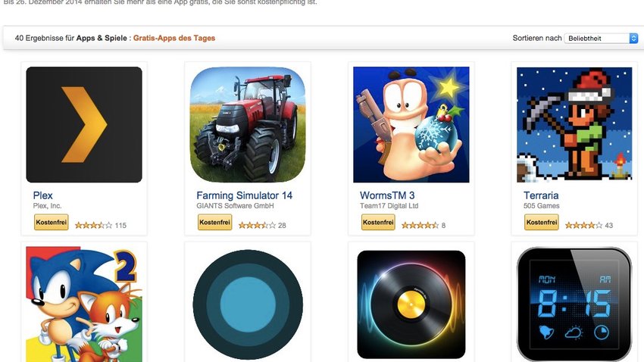The width and height of the screenshot is (644, 362).
Task: Open the vinyl turntable DJ app icon
Action: [411, 304]
